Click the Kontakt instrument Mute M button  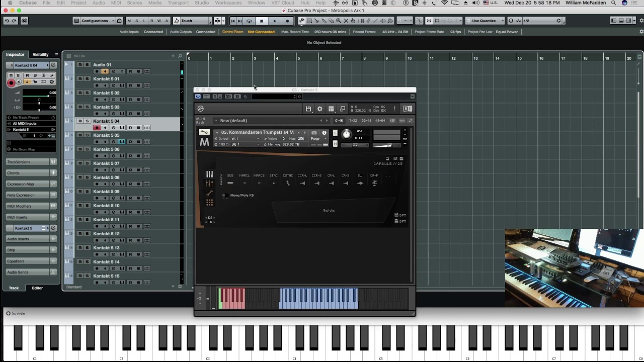[x=335, y=144]
